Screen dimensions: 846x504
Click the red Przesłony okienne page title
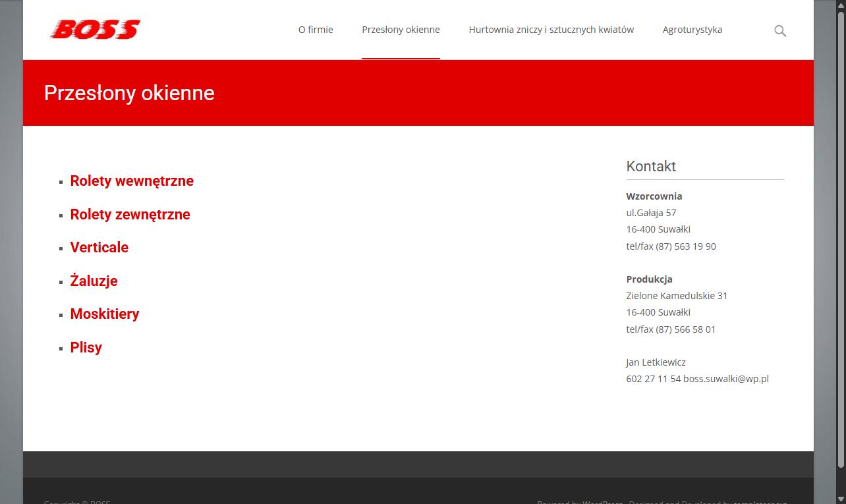(129, 93)
